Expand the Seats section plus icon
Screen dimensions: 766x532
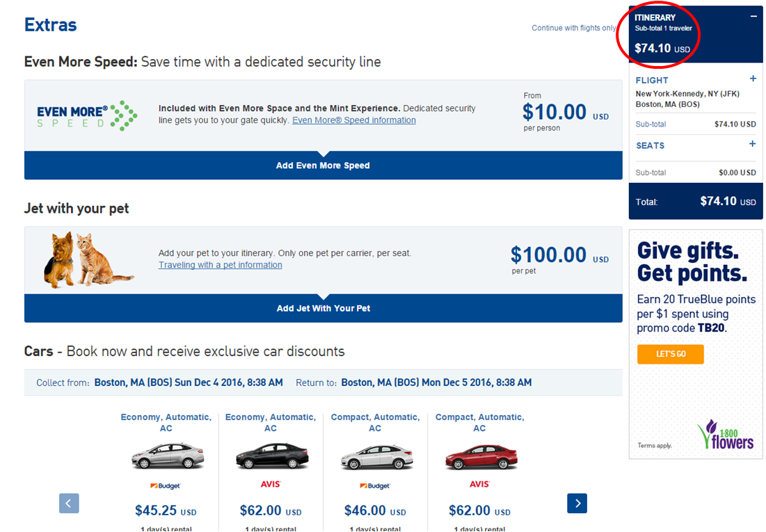pyautogui.click(x=752, y=145)
